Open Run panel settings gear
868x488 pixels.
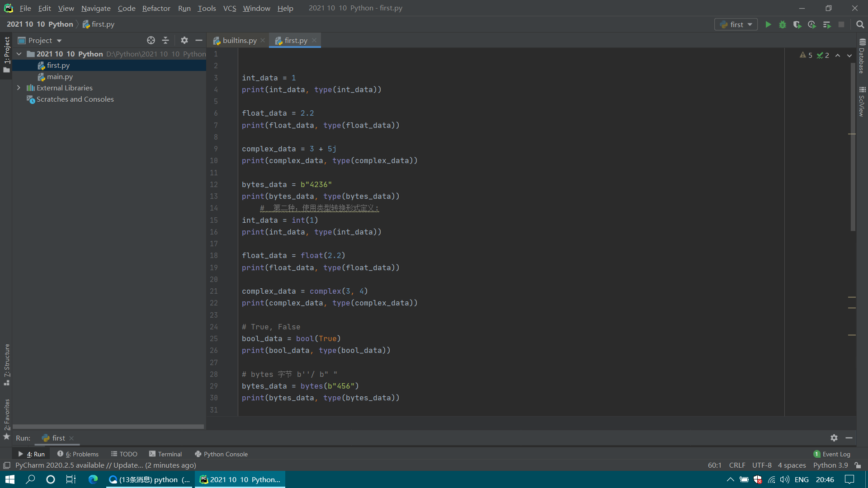click(x=834, y=437)
